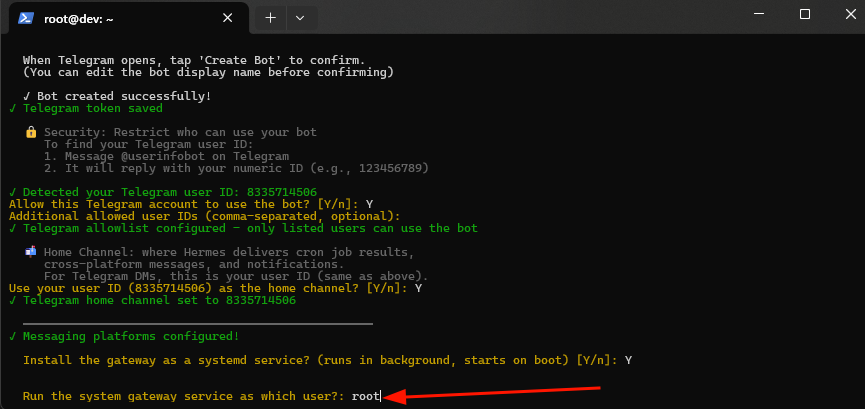Image resolution: width=865 pixels, height=409 pixels.
Task: Click the PowerShell icon in the tab
Action: pos(26,18)
